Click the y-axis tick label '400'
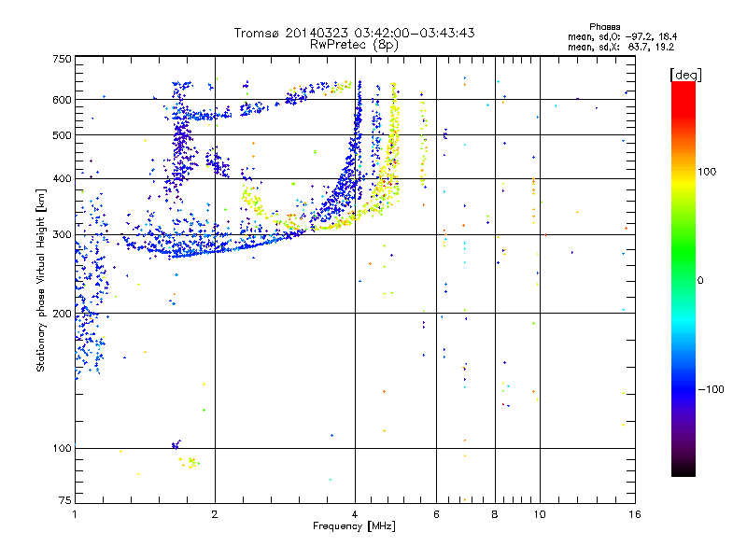This screenshot has width=747, height=560. coord(62,179)
